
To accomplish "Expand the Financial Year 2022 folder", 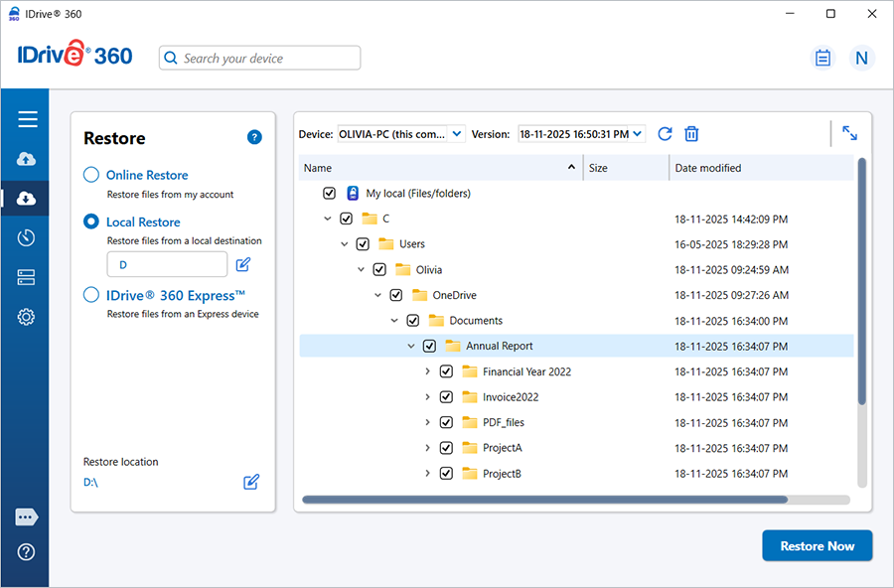I will (x=428, y=371).
